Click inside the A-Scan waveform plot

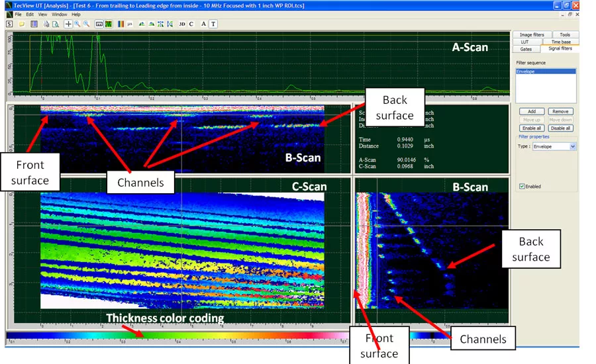pos(262,63)
